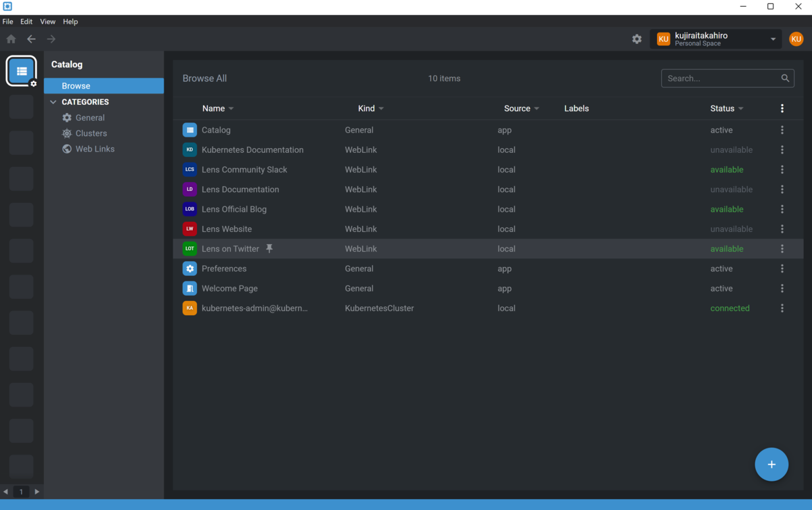
Task: Navigate forward with the right arrow
Action: (x=51, y=39)
